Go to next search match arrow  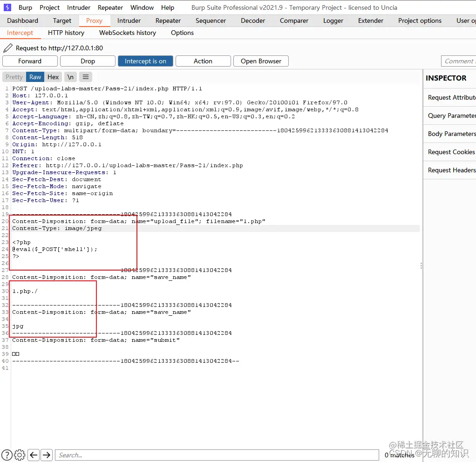(x=47, y=455)
